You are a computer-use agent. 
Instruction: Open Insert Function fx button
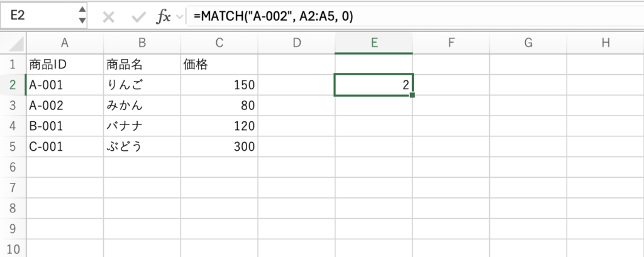point(164,16)
